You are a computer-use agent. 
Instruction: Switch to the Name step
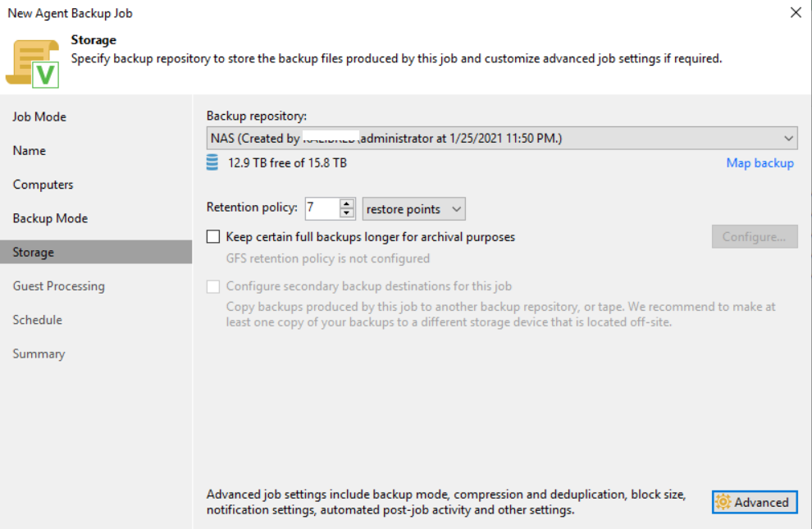pyautogui.click(x=30, y=151)
